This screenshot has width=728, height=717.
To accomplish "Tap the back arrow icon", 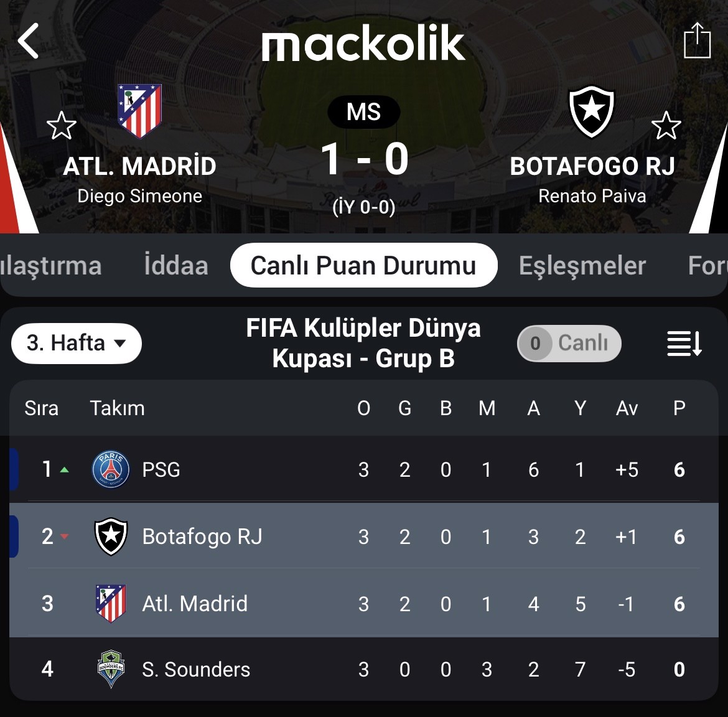I will coord(29,41).
